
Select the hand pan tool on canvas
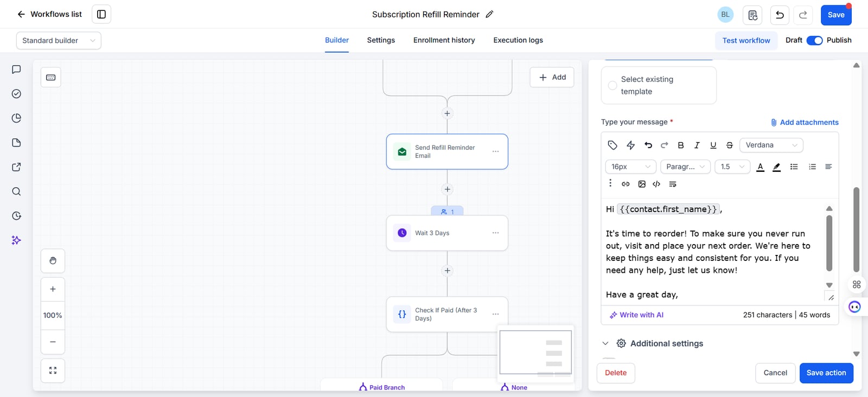(53, 261)
